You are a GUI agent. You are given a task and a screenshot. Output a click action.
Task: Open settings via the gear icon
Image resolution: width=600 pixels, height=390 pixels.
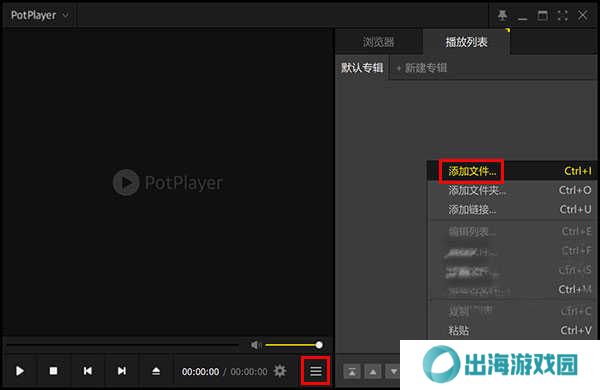pyautogui.click(x=280, y=370)
